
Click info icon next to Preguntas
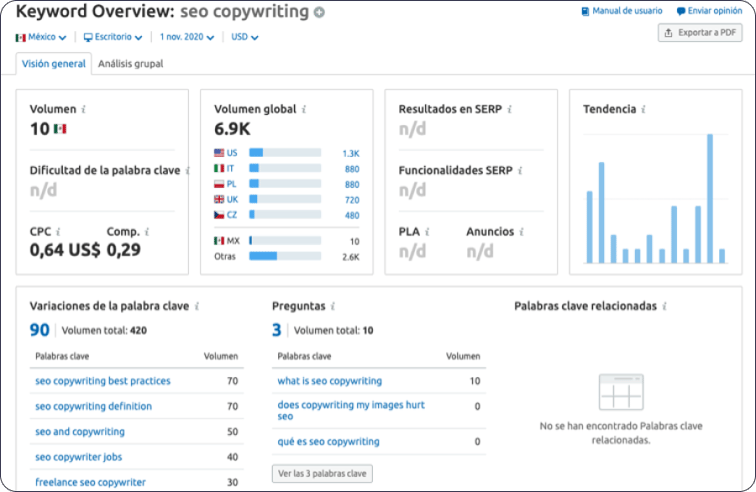click(333, 306)
